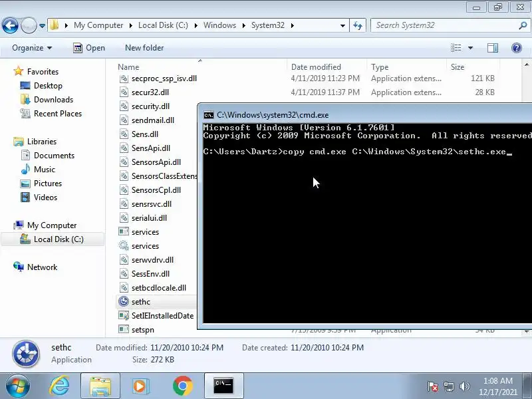This screenshot has width=532, height=399.
Task: Select secur32.dll file icon
Action: pos(124,92)
